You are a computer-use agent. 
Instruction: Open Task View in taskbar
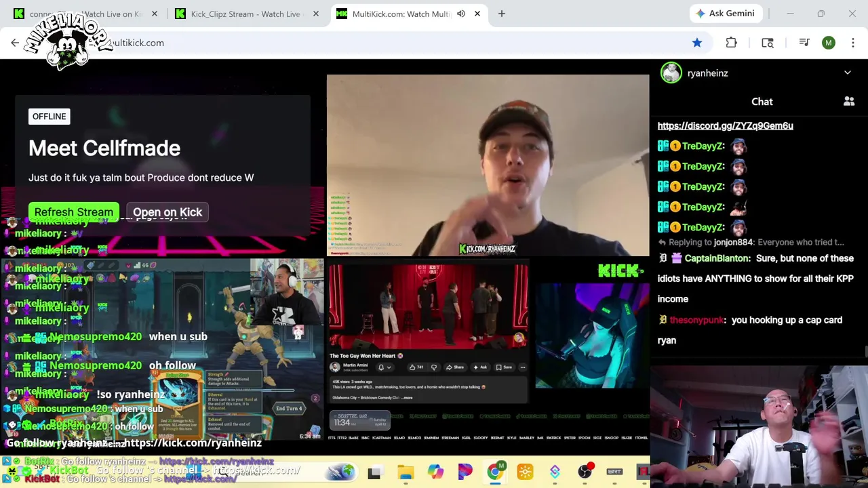click(374, 472)
